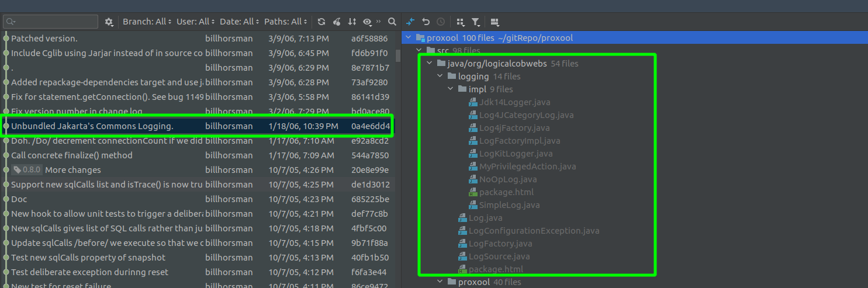Select Log.java file
Image resolution: width=868 pixels, height=288 pixels.
(x=486, y=218)
